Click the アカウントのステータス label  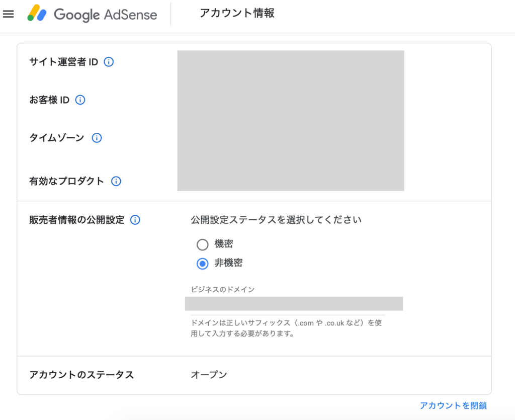tap(81, 375)
